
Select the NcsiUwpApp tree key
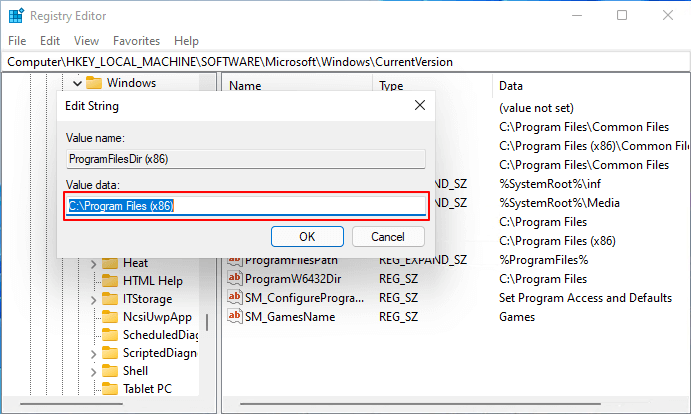[157, 317]
